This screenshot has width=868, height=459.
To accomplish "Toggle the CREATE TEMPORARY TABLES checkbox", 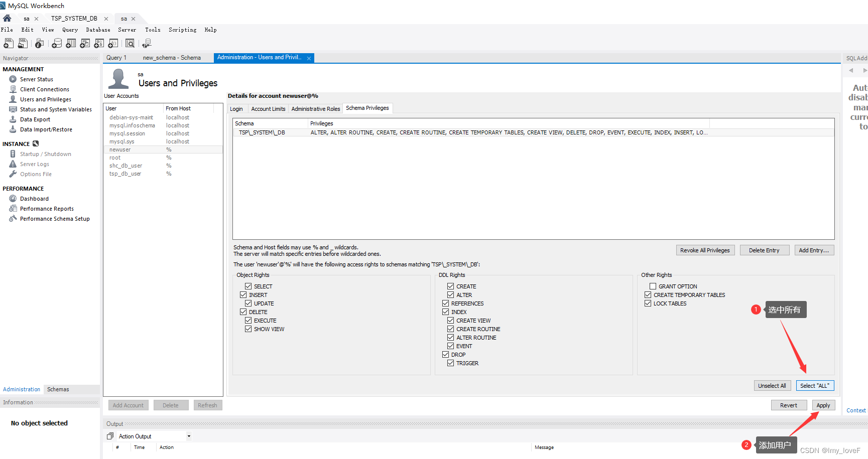I will (x=648, y=295).
